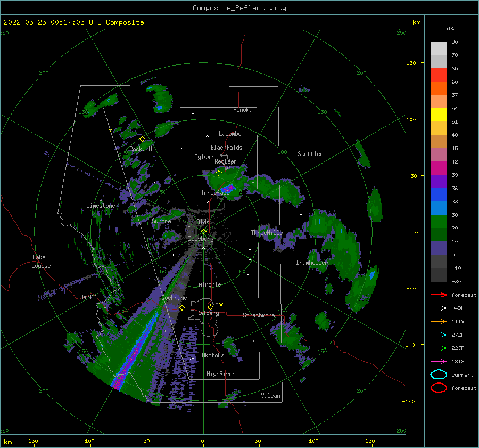
Task: Select the red 60–65 dBZ color swatch
Action: point(439,75)
